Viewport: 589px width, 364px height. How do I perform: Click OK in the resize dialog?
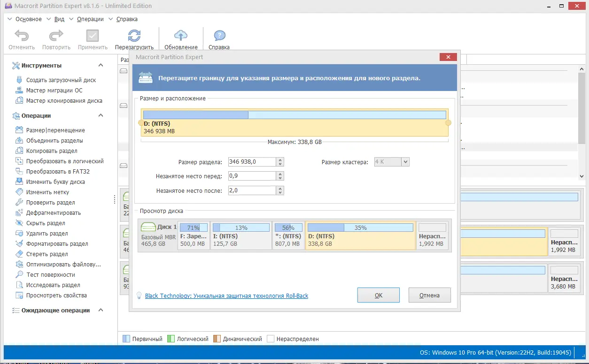(379, 295)
